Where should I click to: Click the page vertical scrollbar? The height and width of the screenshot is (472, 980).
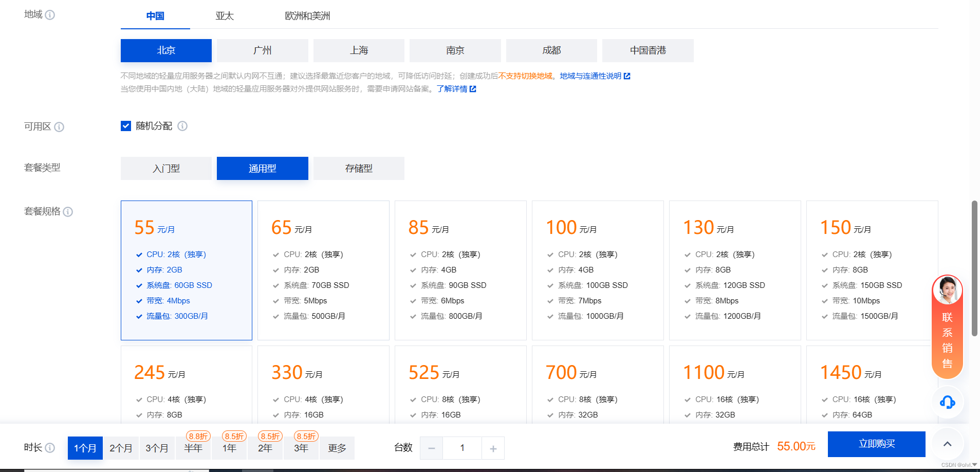point(974,268)
